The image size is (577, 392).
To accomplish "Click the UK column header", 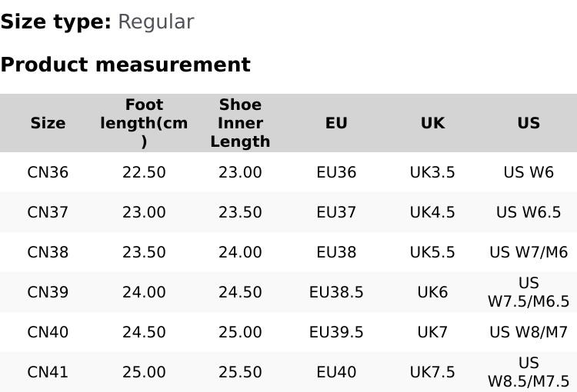I will pos(432,123).
